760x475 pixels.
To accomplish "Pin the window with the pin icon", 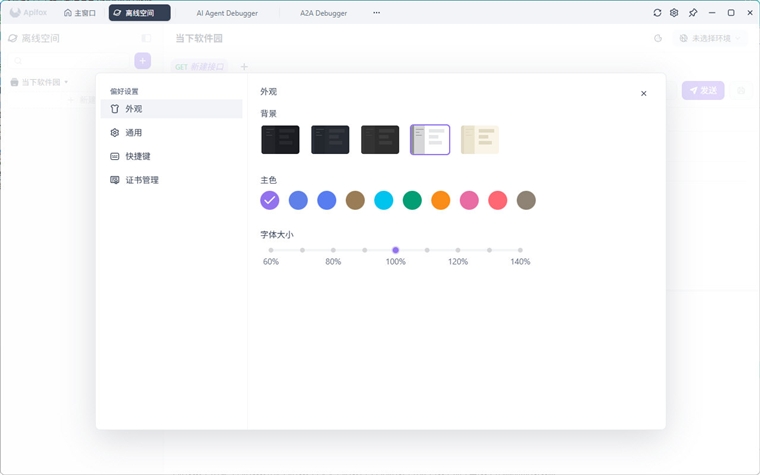I will coord(693,13).
